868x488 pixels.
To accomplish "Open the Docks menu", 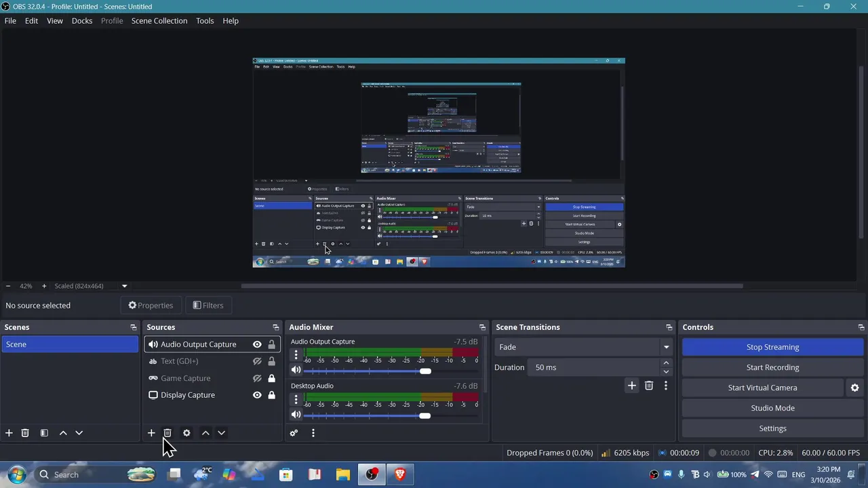I will point(82,21).
